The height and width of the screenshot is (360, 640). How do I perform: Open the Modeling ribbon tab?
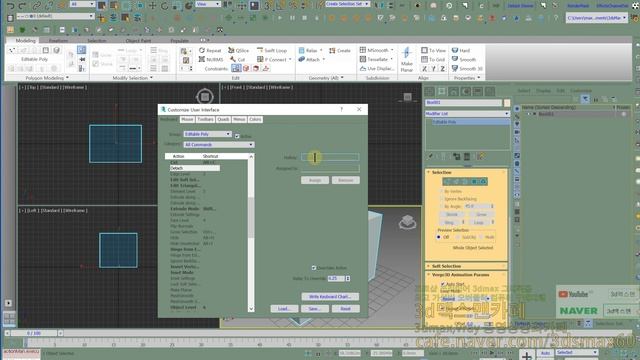pyautogui.click(x=25, y=40)
